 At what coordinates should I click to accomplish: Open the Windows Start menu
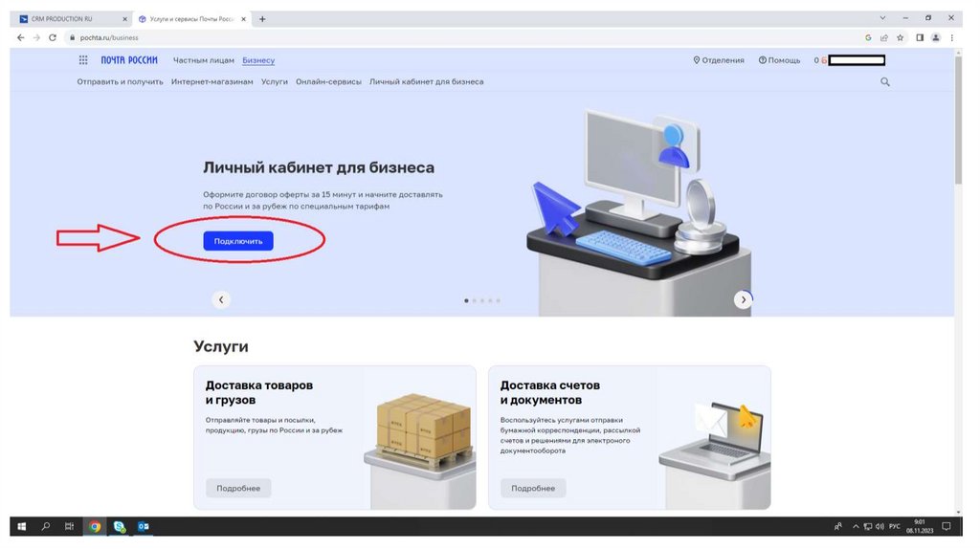click(21, 526)
